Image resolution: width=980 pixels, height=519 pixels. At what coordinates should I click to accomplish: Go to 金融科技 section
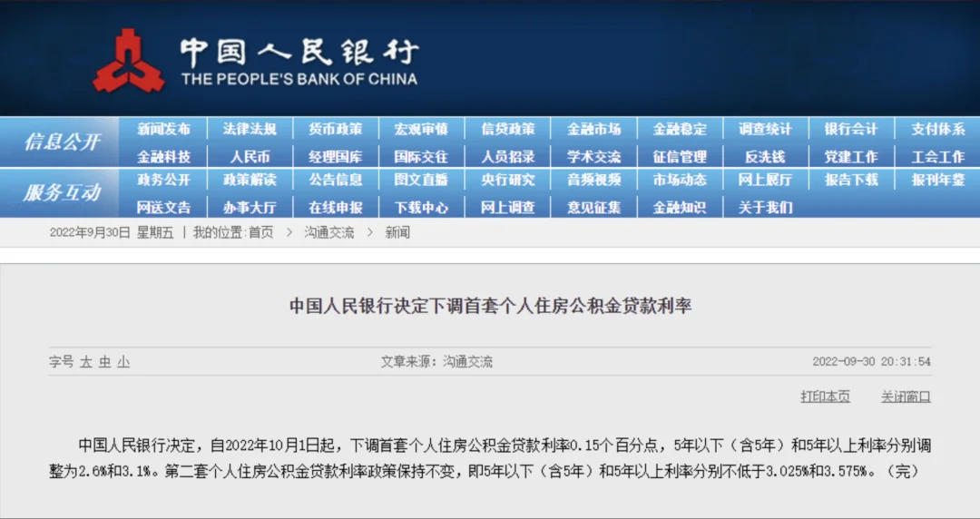163,156
